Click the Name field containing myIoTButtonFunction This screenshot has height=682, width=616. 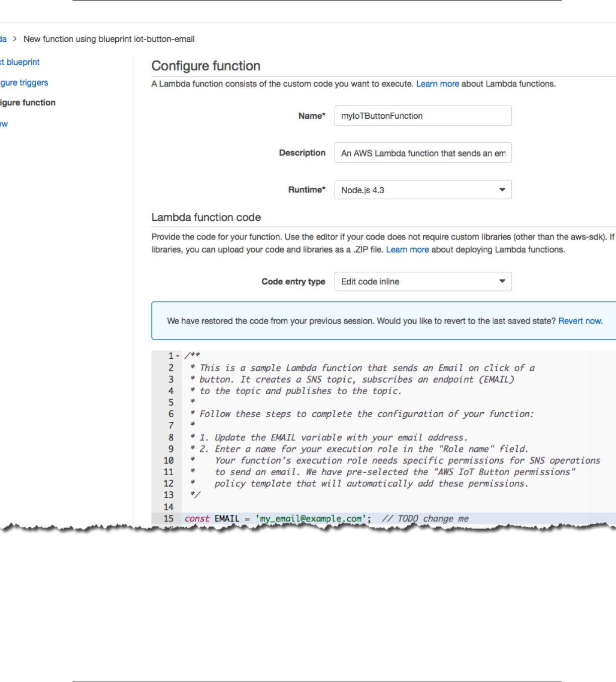click(423, 116)
